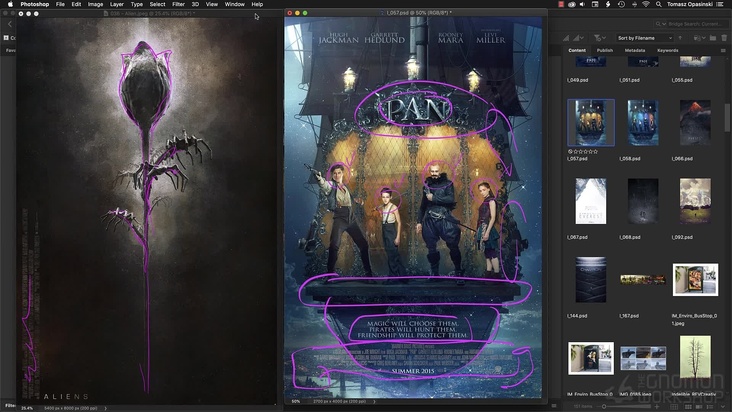Screen dimensions: 732x412
Task: Click the Creative Cloud menu bar icon
Action: coord(572,4)
